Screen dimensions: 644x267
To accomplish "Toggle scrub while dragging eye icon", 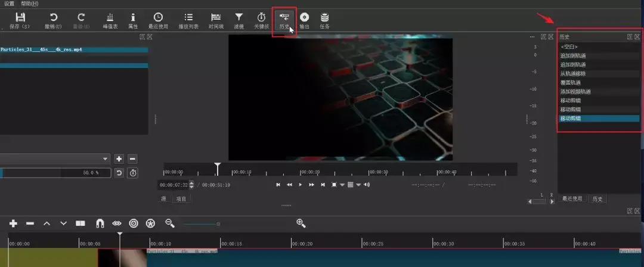I will tap(117, 223).
